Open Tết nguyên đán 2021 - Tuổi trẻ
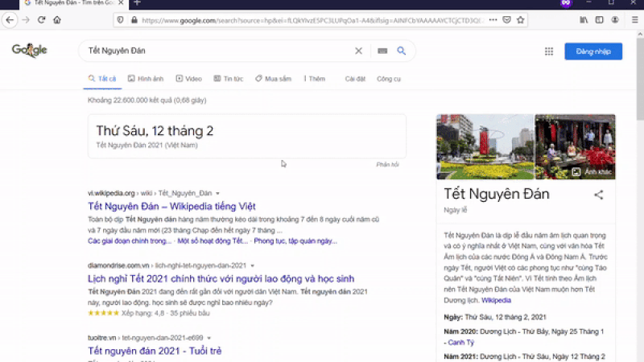Image resolution: width=644 pixels, height=362 pixels. tap(155, 351)
